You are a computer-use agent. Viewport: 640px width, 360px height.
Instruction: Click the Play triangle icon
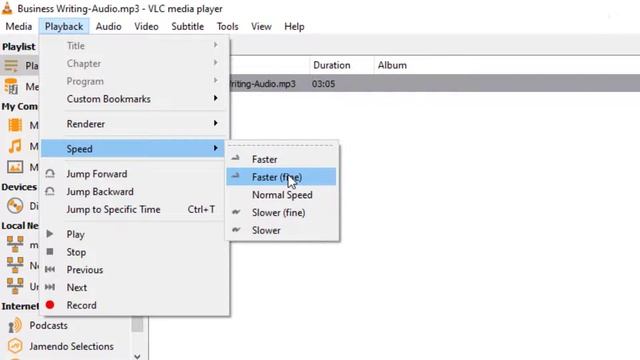(50, 234)
